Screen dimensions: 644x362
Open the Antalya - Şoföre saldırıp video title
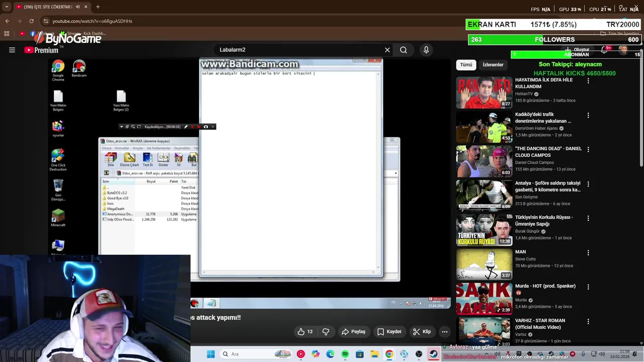[548, 187]
